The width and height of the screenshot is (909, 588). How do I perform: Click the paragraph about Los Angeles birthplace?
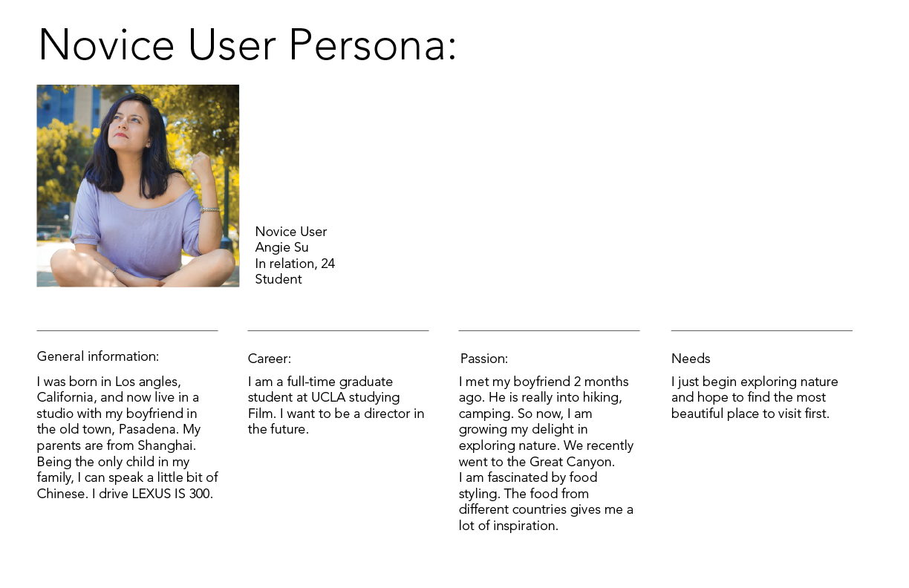[128, 437]
